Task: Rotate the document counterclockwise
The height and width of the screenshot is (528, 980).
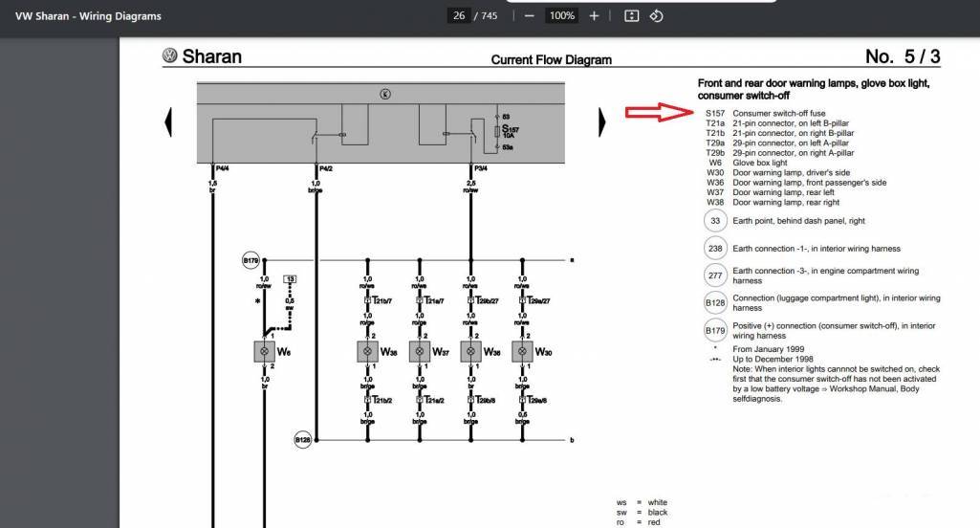Action: (x=656, y=16)
